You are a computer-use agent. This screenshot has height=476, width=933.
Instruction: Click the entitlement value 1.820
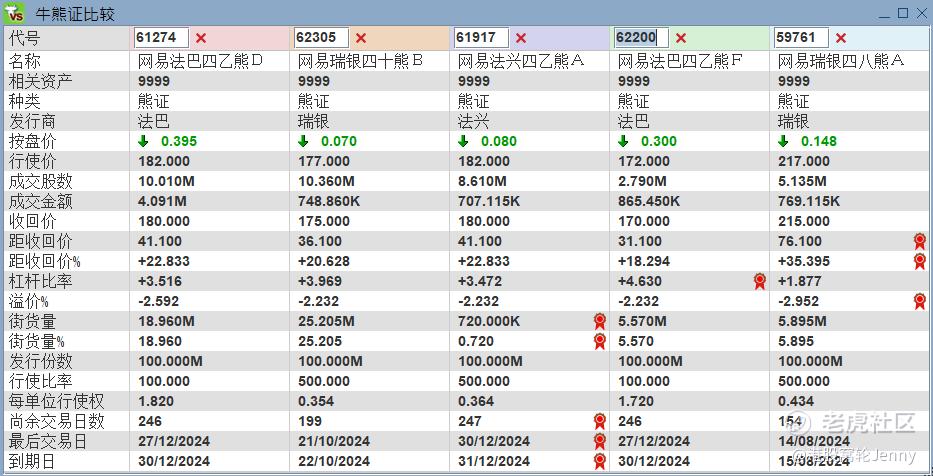coord(155,401)
